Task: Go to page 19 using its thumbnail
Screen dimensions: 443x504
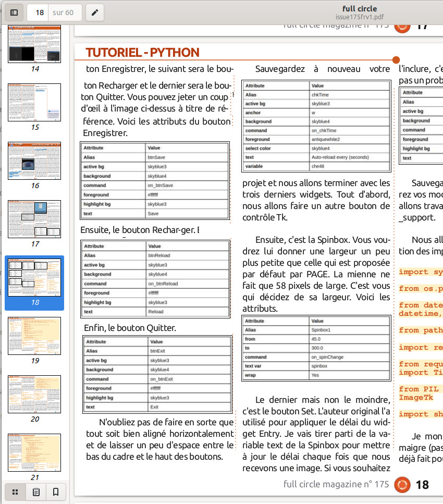Action: (x=34, y=336)
